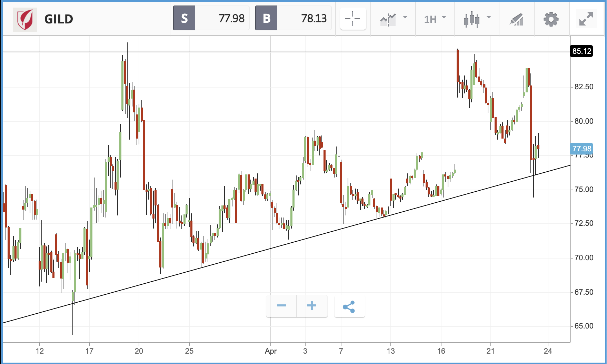
Task: Click the 70.00 price axis label
Action: click(x=584, y=258)
